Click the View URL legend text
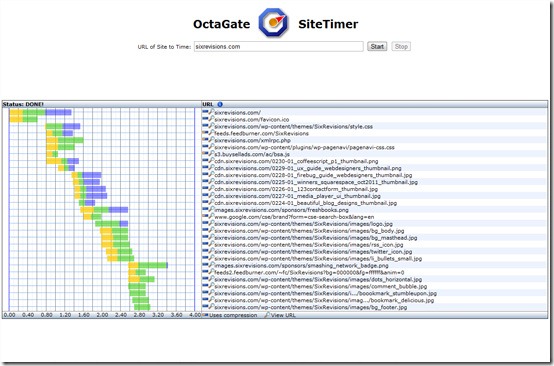Screen dimensions: 554x366 pyautogui.click(x=283, y=315)
